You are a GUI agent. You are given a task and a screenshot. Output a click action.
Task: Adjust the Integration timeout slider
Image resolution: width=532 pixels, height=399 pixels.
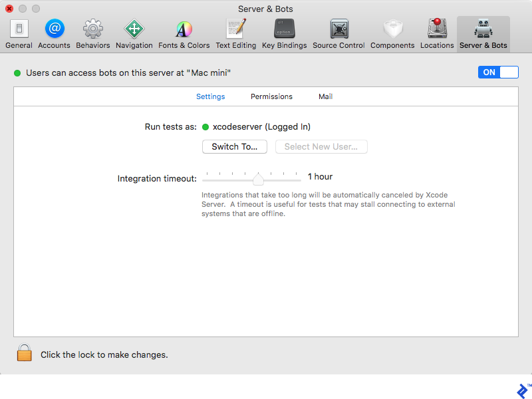point(259,178)
